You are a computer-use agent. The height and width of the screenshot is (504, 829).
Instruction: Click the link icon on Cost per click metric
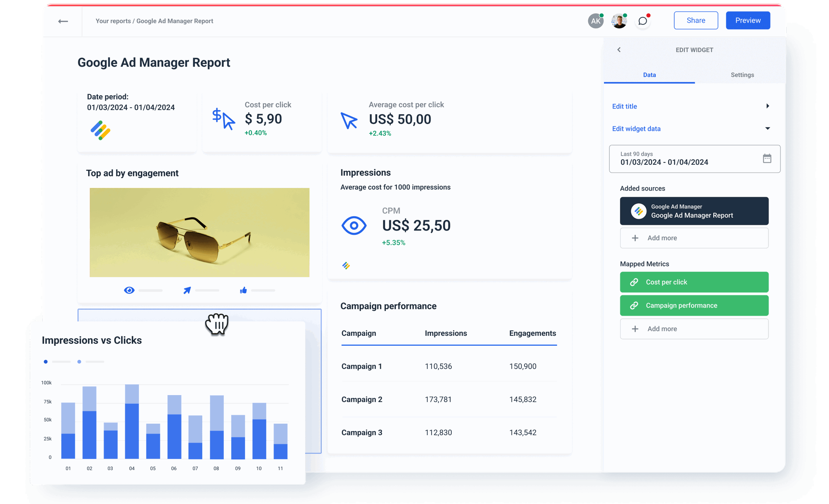634,282
